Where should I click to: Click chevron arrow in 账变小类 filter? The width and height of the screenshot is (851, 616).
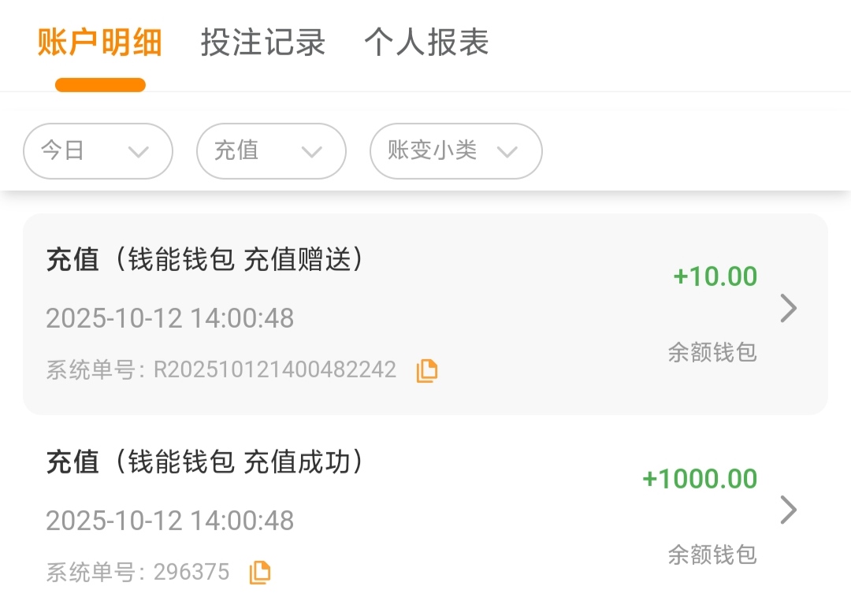pyautogui.click(x=507, y=152)
